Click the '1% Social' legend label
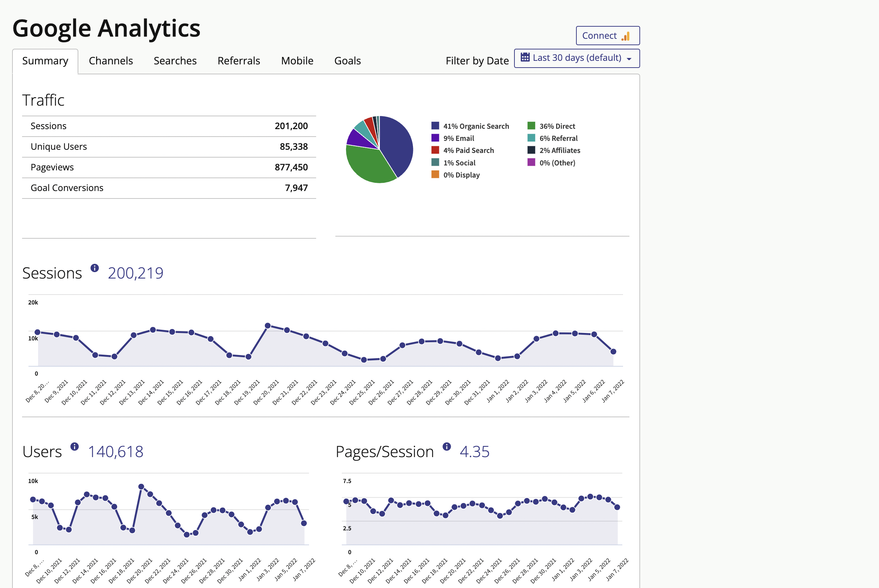 pos(459,163)
